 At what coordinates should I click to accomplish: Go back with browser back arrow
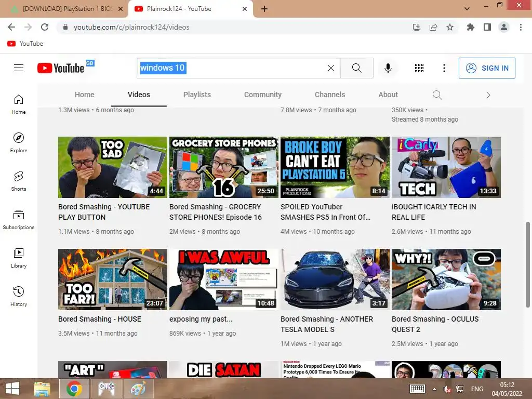point(11,27)
